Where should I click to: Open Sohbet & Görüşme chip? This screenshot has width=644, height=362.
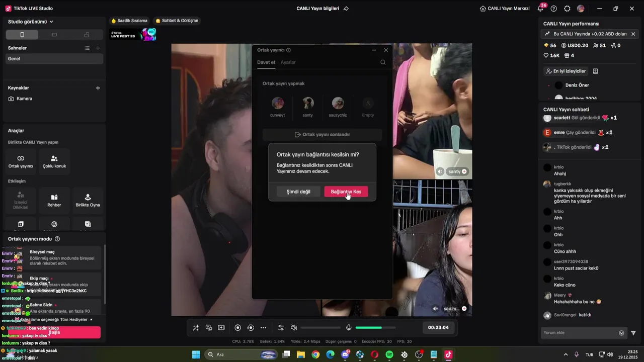tap(177, 21)
